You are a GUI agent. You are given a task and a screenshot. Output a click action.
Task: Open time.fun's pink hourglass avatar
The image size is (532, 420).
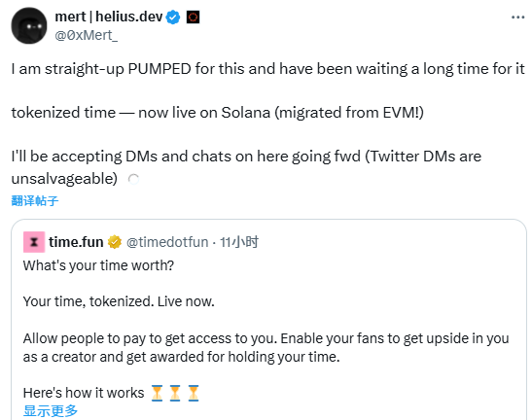(34, 242)
